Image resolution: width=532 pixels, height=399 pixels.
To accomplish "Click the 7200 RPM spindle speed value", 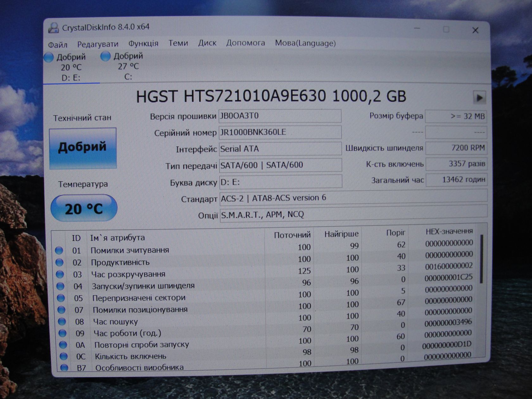I will (x=456, y=148).
